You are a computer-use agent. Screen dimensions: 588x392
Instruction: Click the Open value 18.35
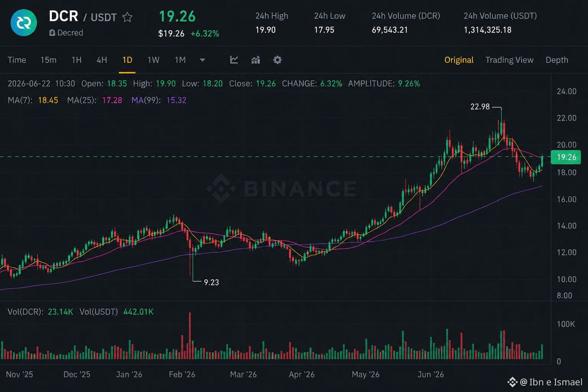tap(117, 83)
